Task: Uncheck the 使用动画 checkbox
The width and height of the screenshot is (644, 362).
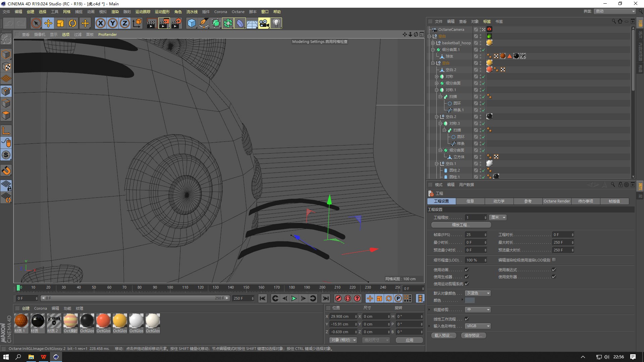Action: [x=467, y=269]
